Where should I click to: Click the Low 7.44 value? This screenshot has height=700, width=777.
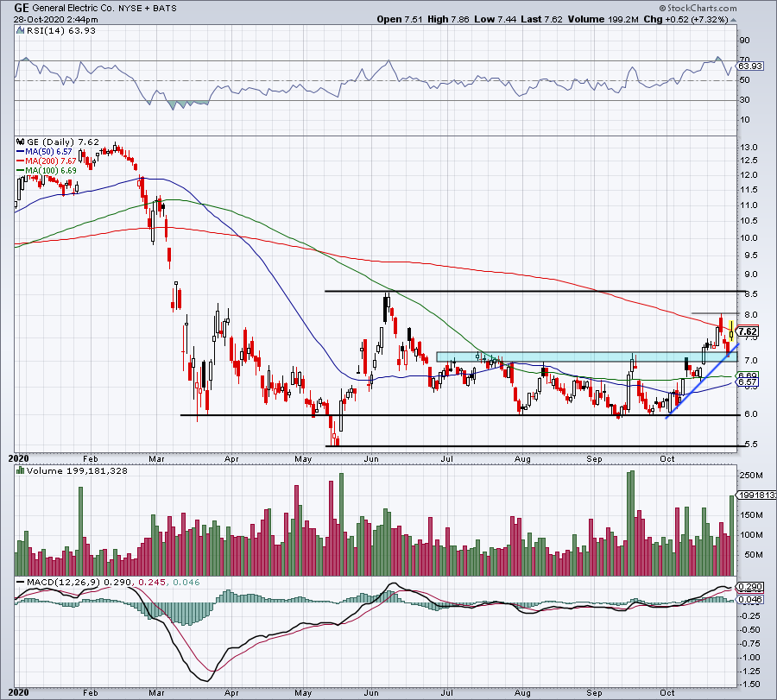coord(495,19)
